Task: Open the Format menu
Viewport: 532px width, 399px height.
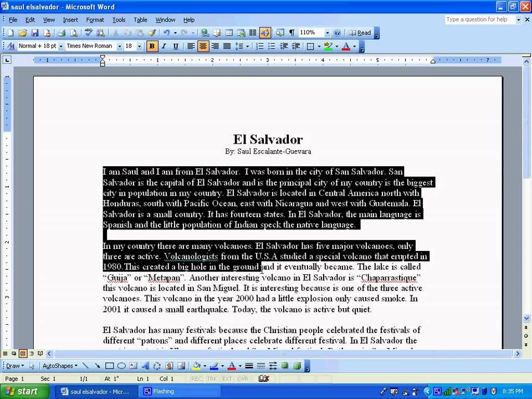Action: tap(95, 20)
